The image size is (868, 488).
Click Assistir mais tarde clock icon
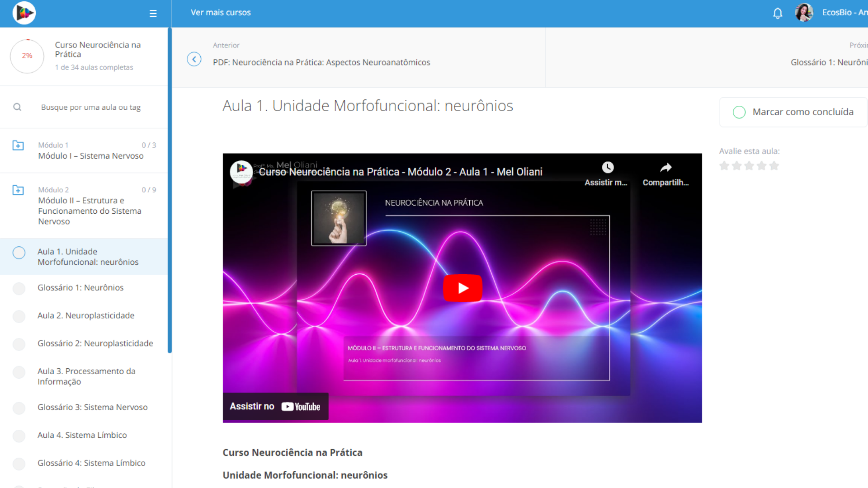tap(608, 168)
